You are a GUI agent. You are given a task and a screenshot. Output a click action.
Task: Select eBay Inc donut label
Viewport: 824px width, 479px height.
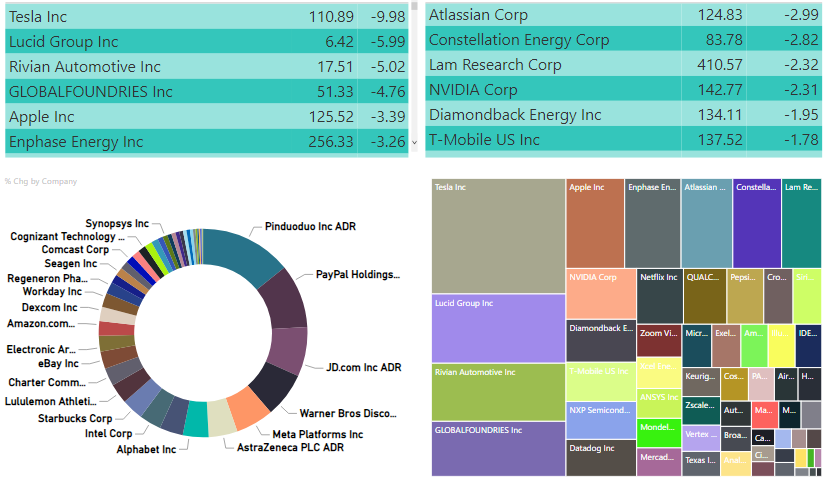point(58,364)
